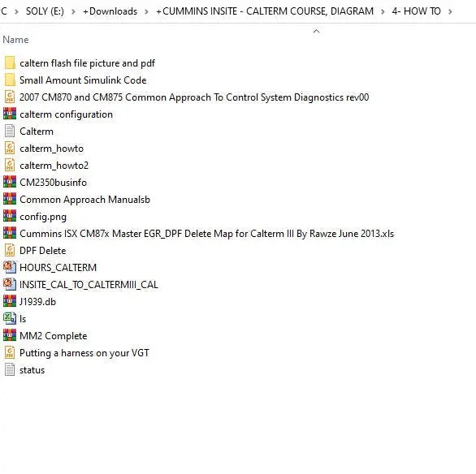
Task: Click the WinRAR icon next to calterm configuration
Action: (x=10, y=114)
